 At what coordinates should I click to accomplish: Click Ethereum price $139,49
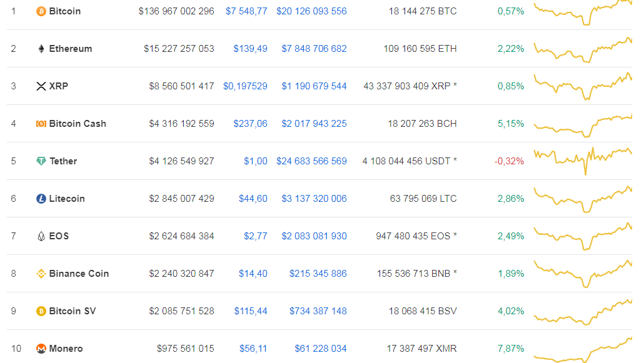(251, 49)
